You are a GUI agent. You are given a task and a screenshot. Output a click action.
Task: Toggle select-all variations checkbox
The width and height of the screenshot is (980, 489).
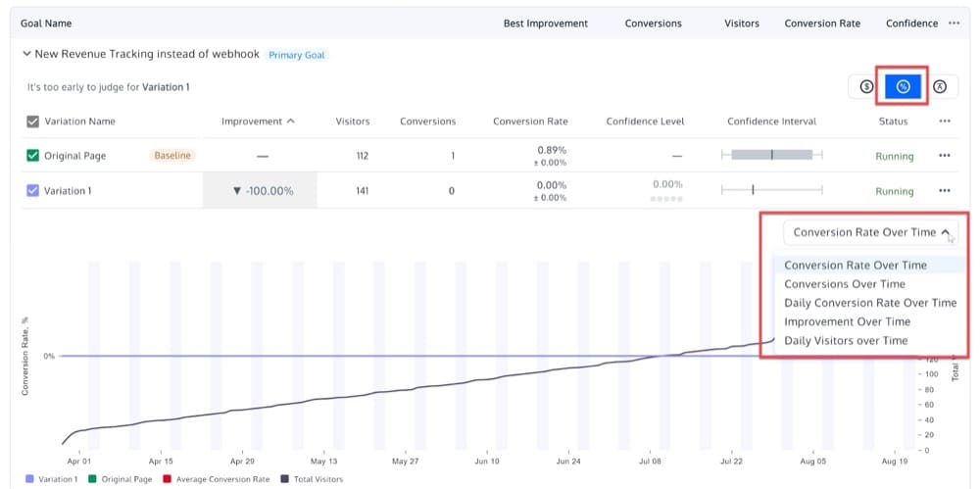32,122
